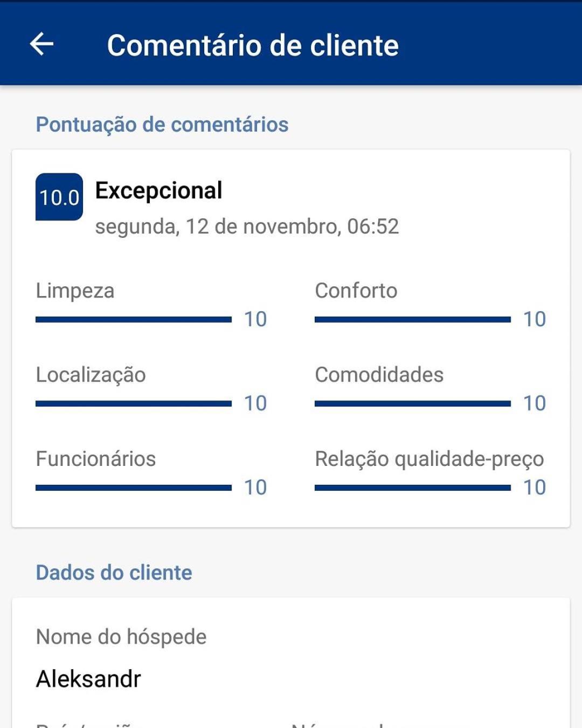The height and width of the screenshot is (728, 582).
Task: Tap the 10.0 score badge
Action: [x=59, y=197]
